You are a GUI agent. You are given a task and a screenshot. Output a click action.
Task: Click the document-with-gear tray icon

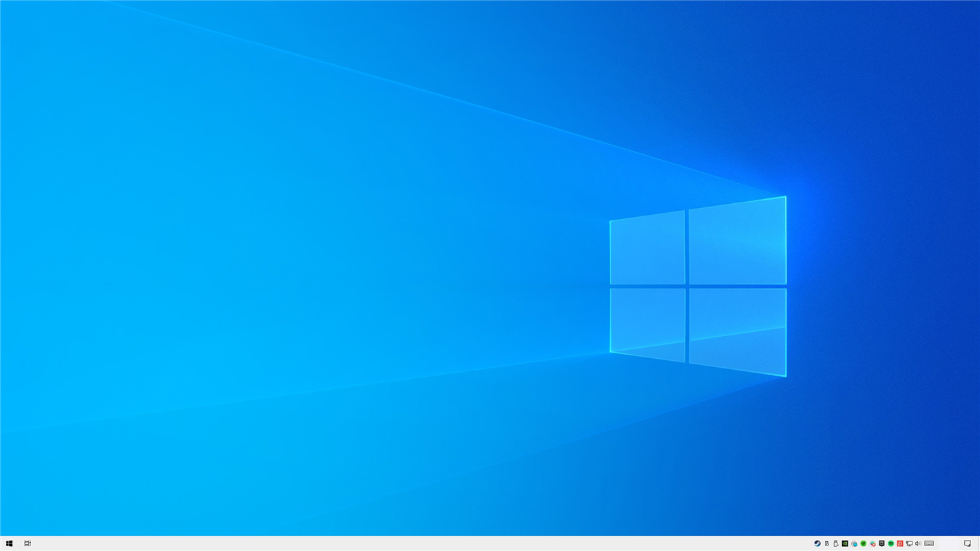[x=826, y=543]
